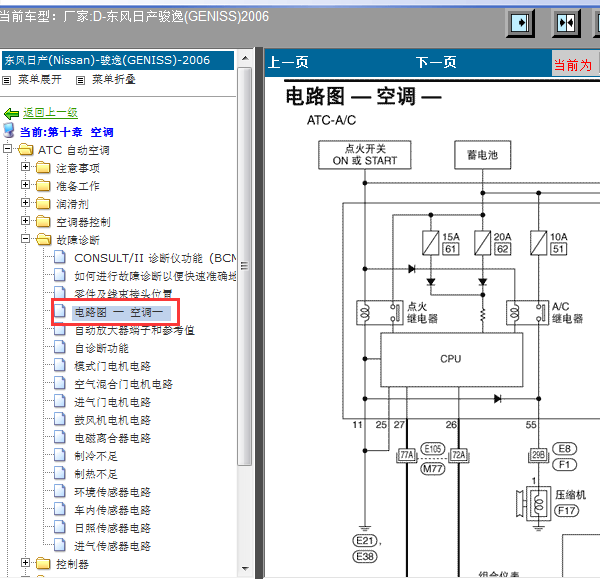Screen dimensions: 600x579
Task: Expand the 注意事项 node
Action: click(25, 166)
